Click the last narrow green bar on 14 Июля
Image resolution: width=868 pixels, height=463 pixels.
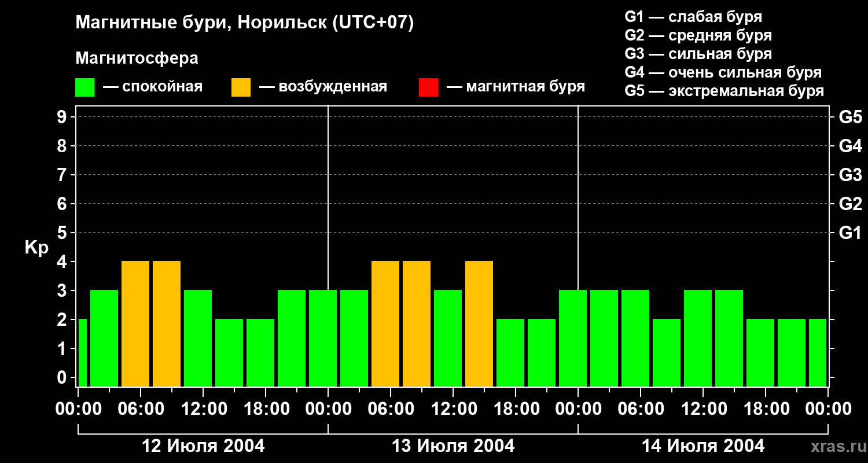point(818,352)
